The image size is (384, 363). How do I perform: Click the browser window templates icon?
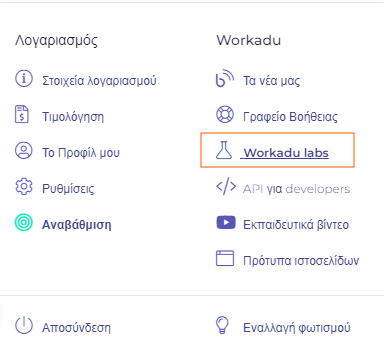coord(225,258)
